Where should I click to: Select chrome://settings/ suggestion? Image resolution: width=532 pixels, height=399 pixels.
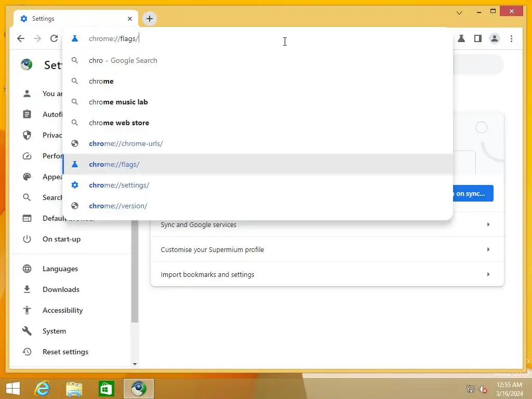click(258, 185)
